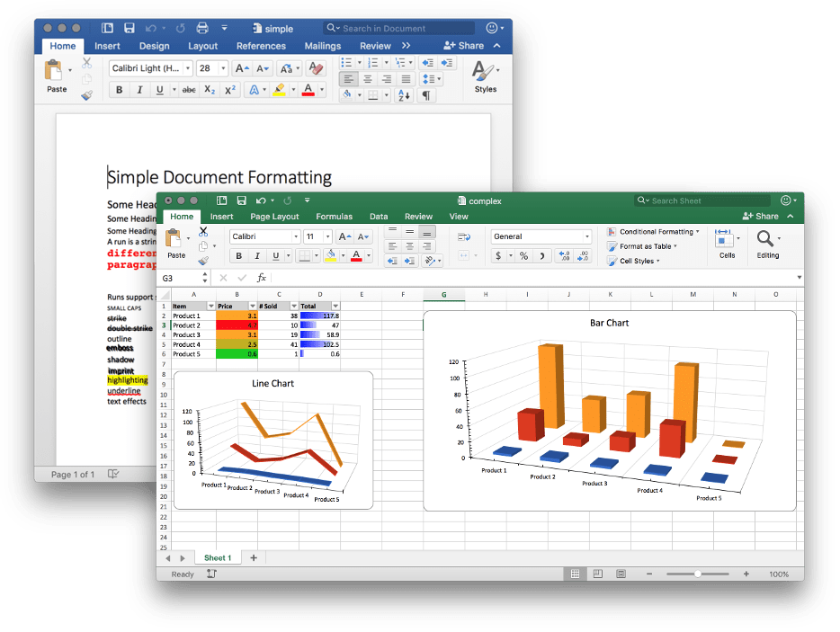
Task: Click the Search Sheet field
Action: (706, 200)
